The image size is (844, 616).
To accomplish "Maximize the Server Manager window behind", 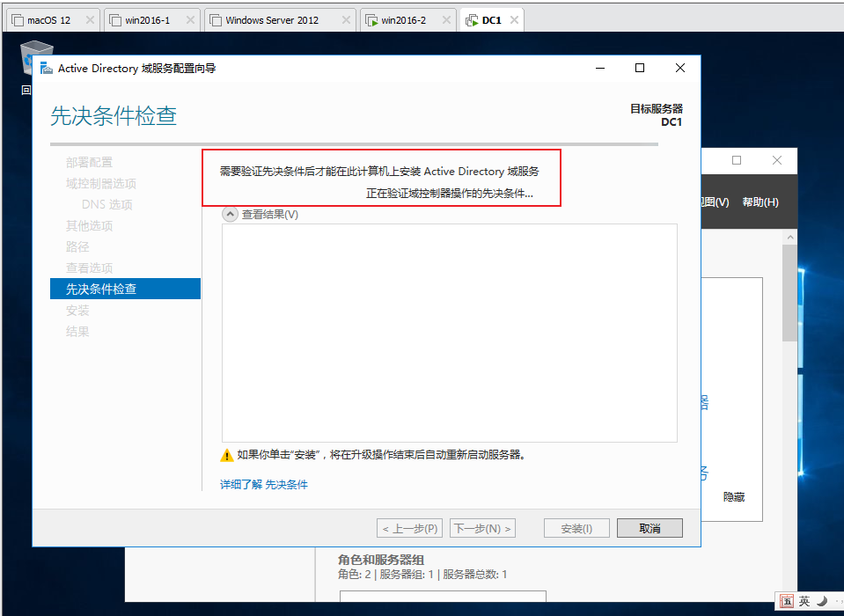I will [737, 160].
